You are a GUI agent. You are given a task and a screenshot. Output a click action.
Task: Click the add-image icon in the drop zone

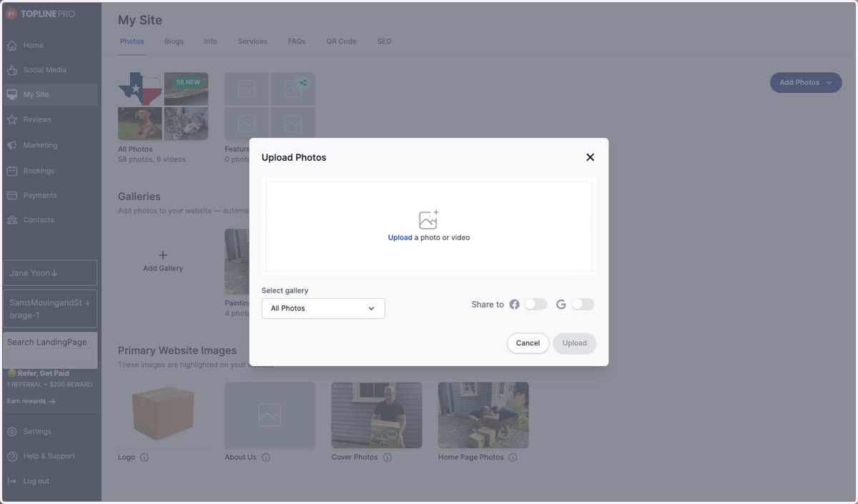tap(428, 219)
